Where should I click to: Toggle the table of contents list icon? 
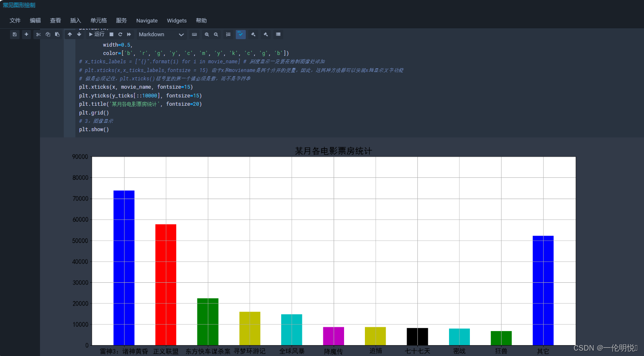click(228, 35)
